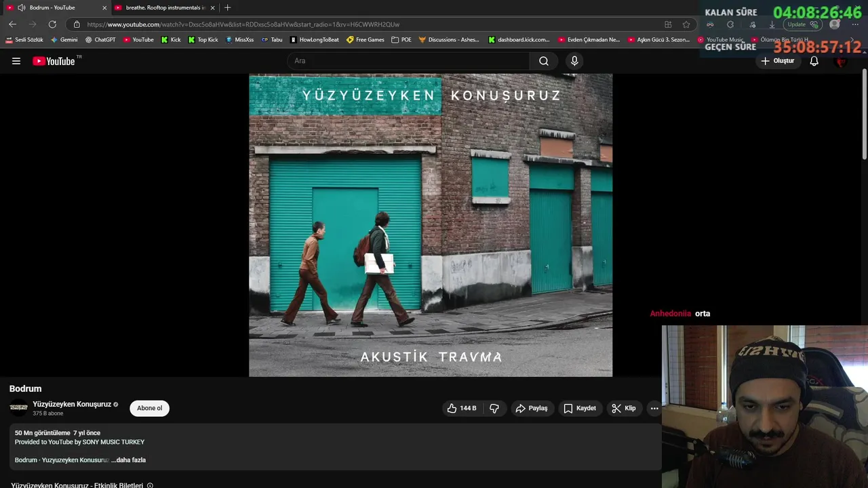The image size is (868, 488).
Task: Open HowLongToBeat bookmark
Action: click(x=315, y=40)
